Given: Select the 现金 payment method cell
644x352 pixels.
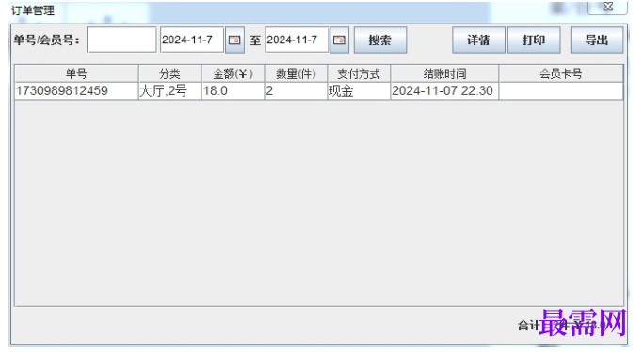Looking at the screenshot, I should (359, 90).
